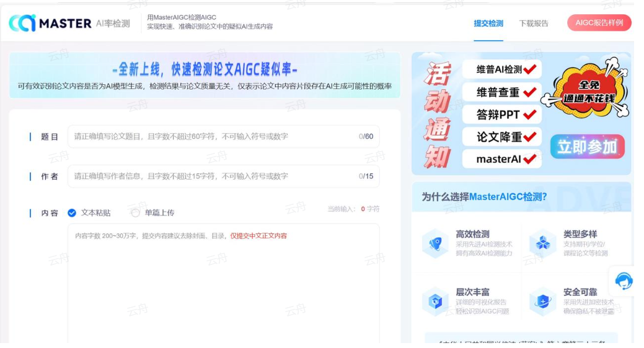Click the 安全可靠 feature title

pos(580,292)
